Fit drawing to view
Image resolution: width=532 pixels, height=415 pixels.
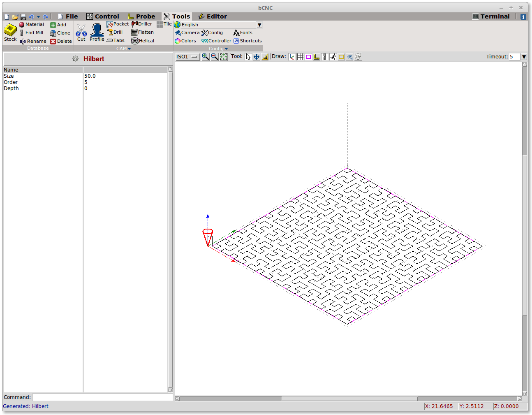[x=224, y=57]
